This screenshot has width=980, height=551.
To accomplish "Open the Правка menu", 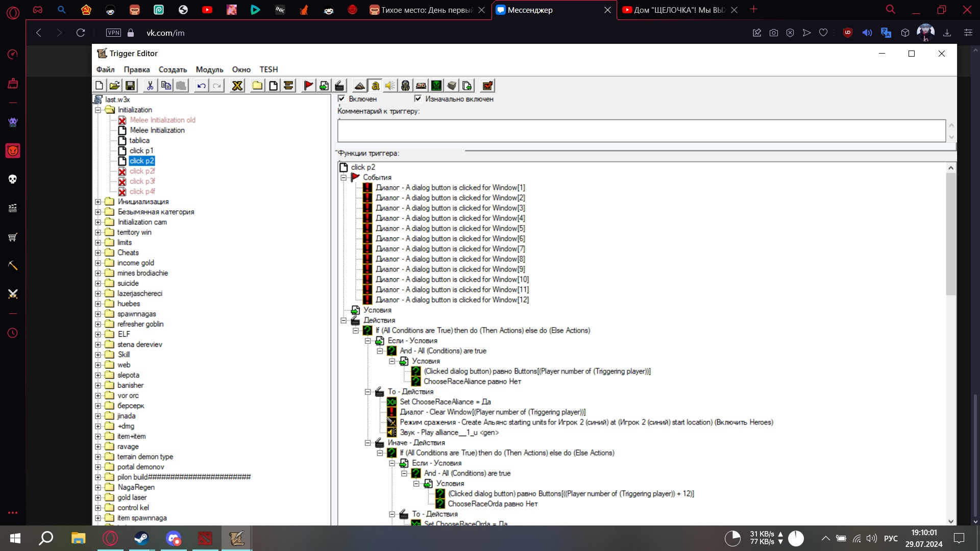I will point(136,69).
